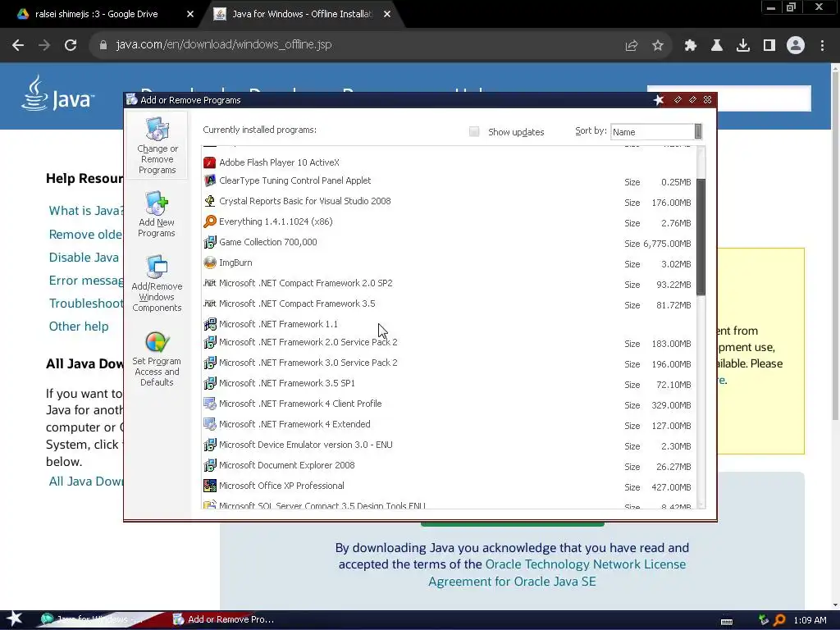This screenshot has width=840, height=630.
Task: Click .NET Compact Framework 2.0 SP2 icon
Action: tap(209, 283)
